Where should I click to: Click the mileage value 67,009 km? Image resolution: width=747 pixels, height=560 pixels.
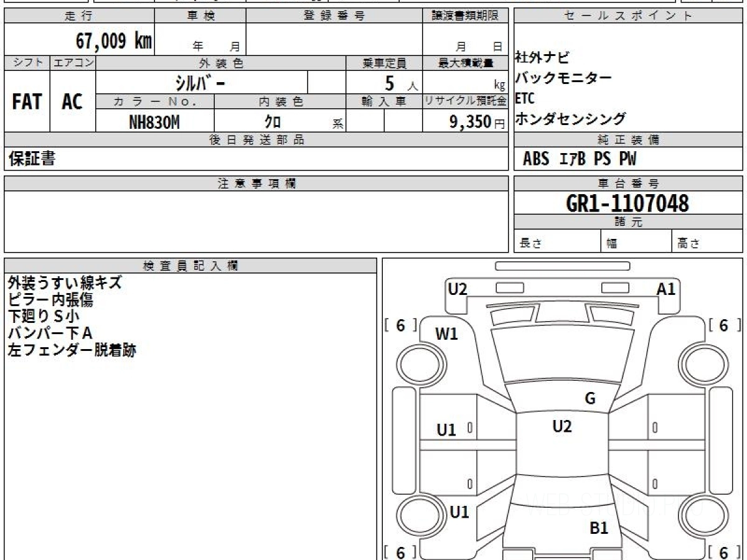tap(113, 41)
